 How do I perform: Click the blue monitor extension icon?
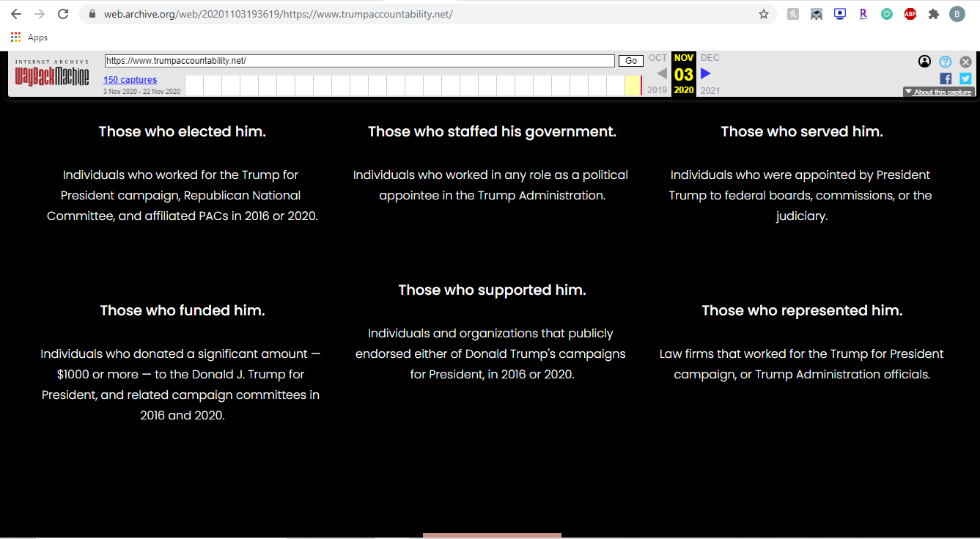[840, 14]
